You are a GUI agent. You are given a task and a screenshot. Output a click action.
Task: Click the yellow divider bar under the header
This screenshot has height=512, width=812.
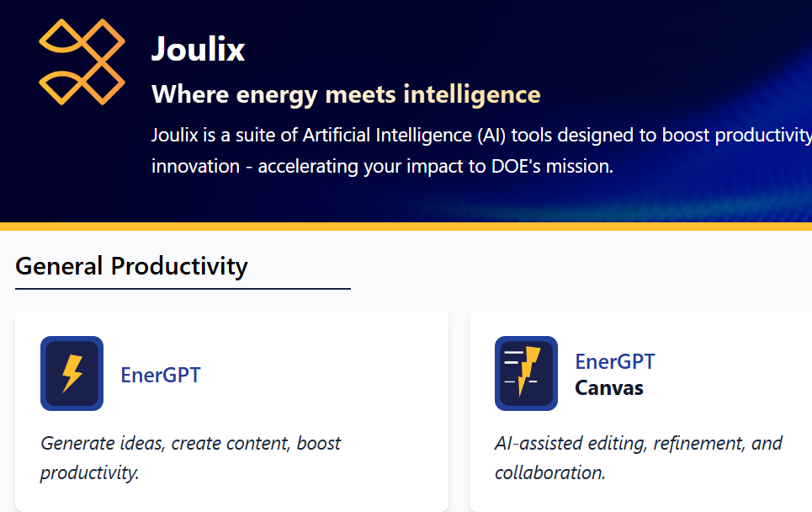(x=406, y=227)
